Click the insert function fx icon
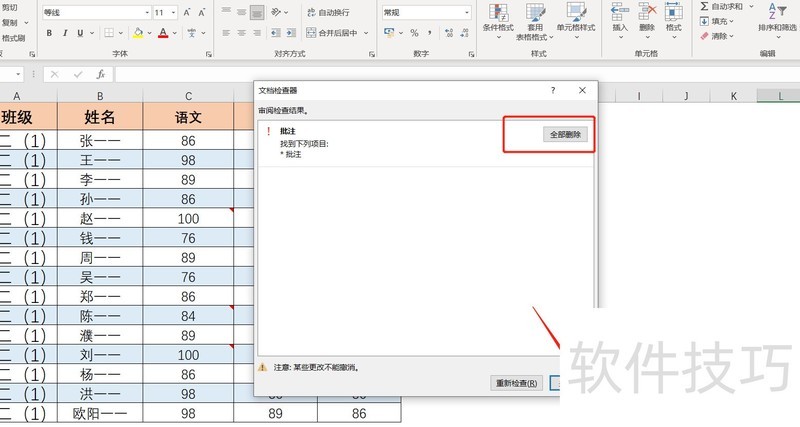 [x=101, y=74]
